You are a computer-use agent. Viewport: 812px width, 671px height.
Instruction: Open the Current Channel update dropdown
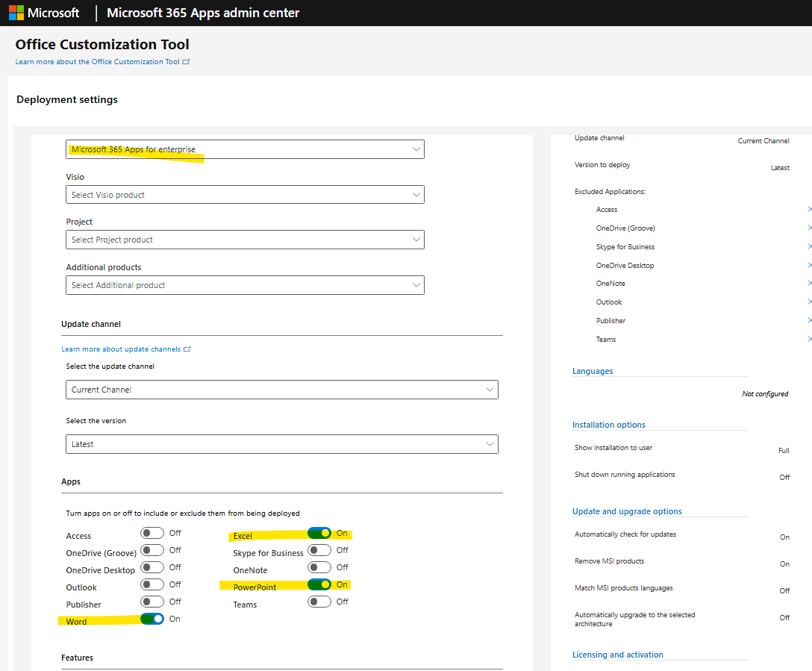(281, 390)
